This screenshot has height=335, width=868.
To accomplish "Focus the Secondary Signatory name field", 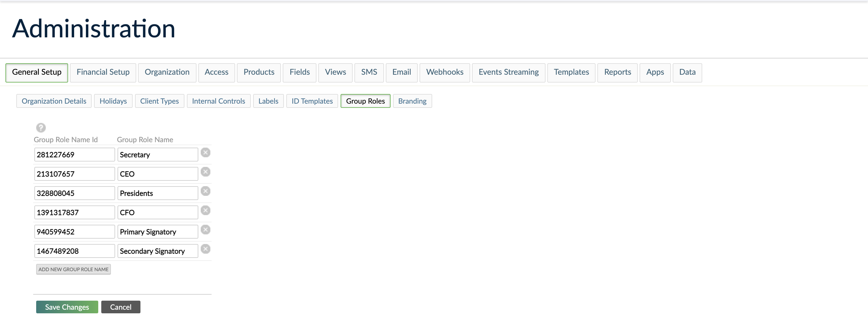I will 157,251.
